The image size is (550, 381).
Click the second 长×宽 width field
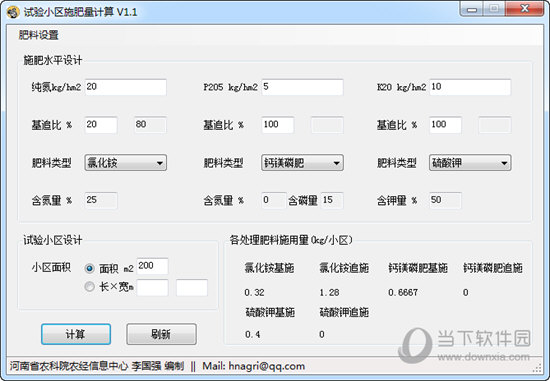click(x=192, y=288)
